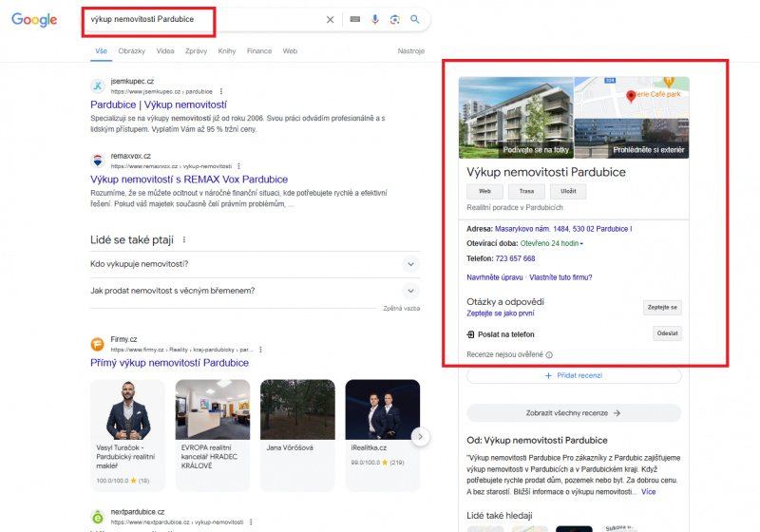760x532 pixels.
Task: Open street view Prohlédněte si exteriér
Action: coord(632,139)
